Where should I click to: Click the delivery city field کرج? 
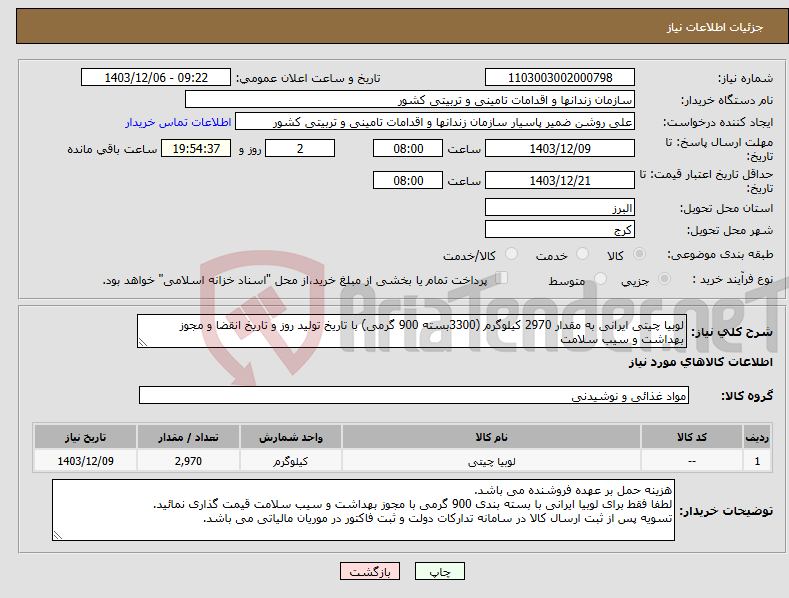(560, 230)
